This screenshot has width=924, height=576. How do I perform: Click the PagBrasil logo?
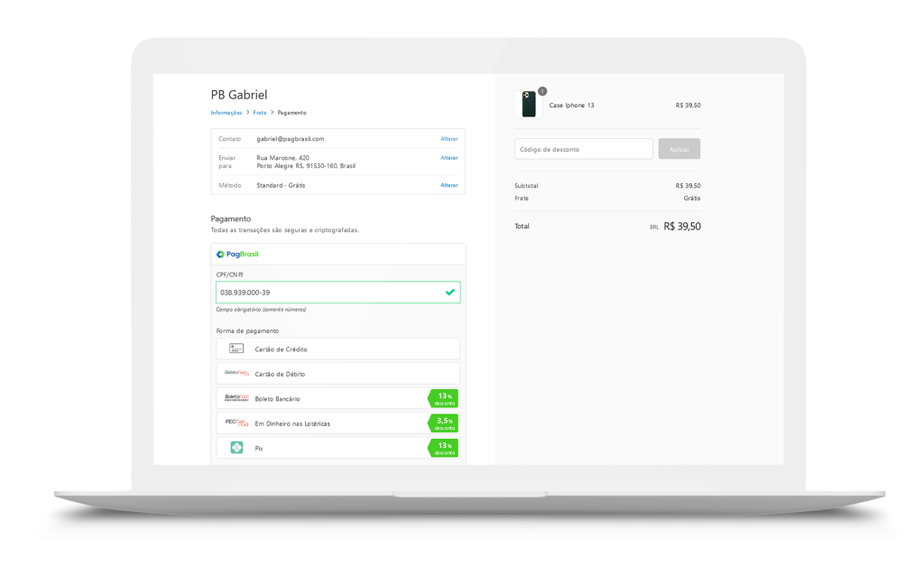coord(237,254)
